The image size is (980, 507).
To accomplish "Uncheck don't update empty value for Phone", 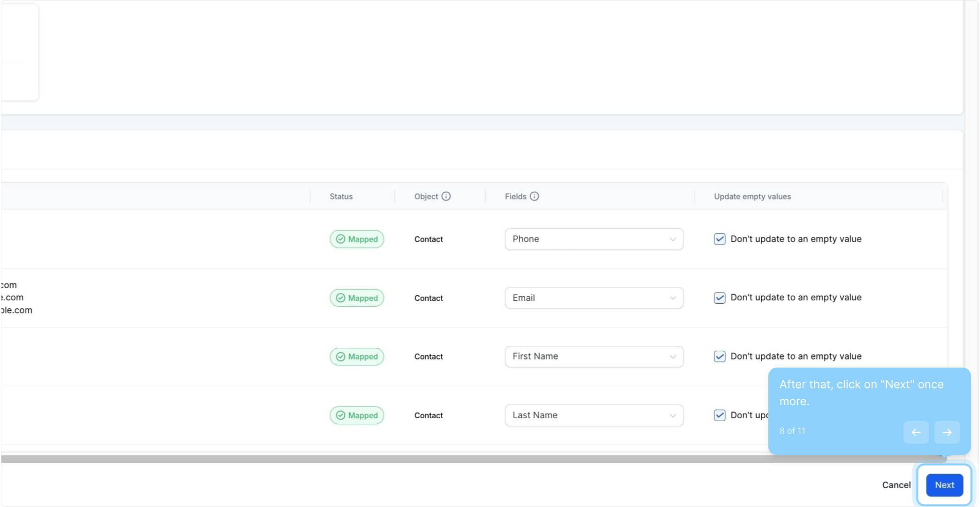I will pos(720,239).
